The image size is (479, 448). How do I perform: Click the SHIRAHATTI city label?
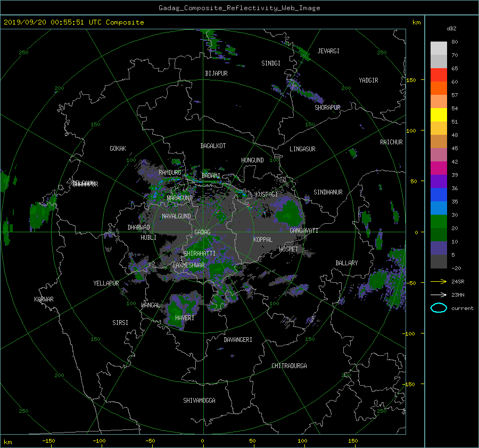click(200, 254)
